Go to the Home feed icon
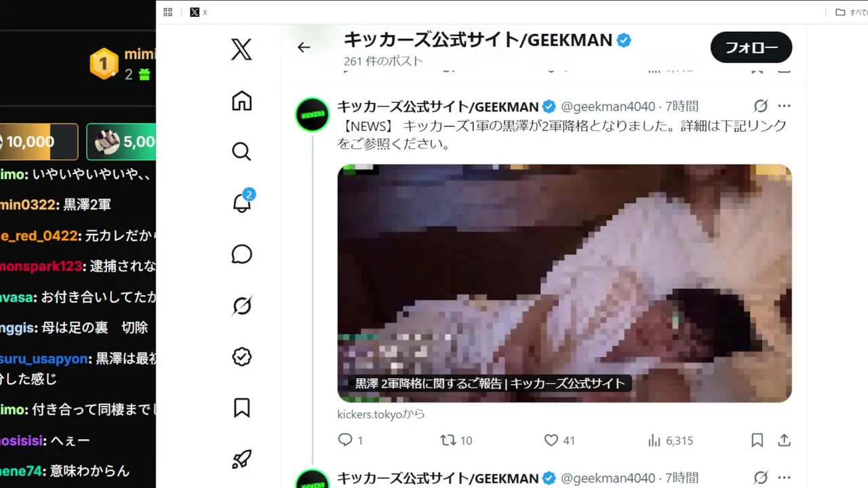 click(x=241, y=101)
